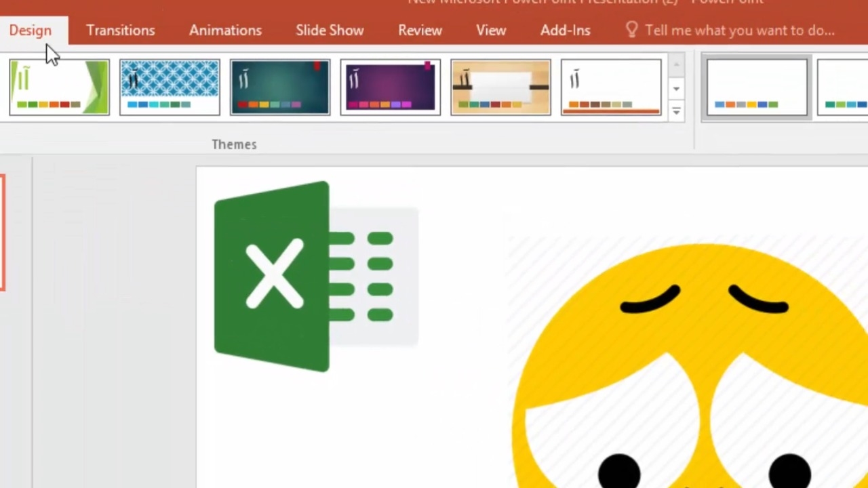Click the Tell me what you want box
868x488 pixels.
(739, 30)
